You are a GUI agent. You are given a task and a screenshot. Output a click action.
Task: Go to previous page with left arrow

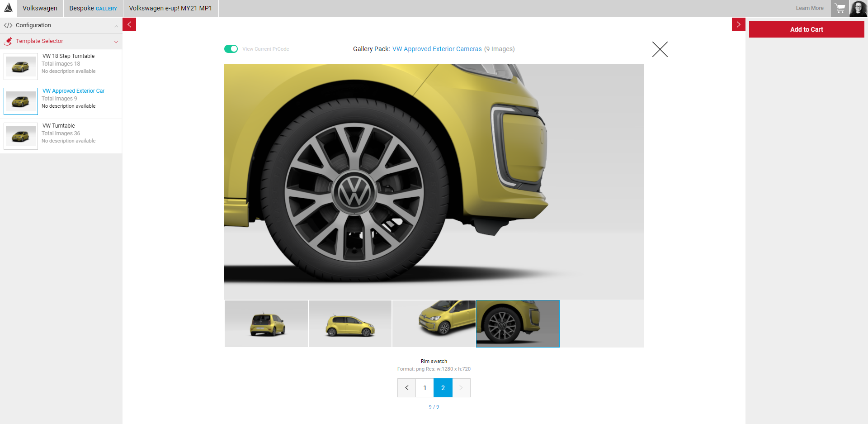pyautogui.click(x=407, y=388)
